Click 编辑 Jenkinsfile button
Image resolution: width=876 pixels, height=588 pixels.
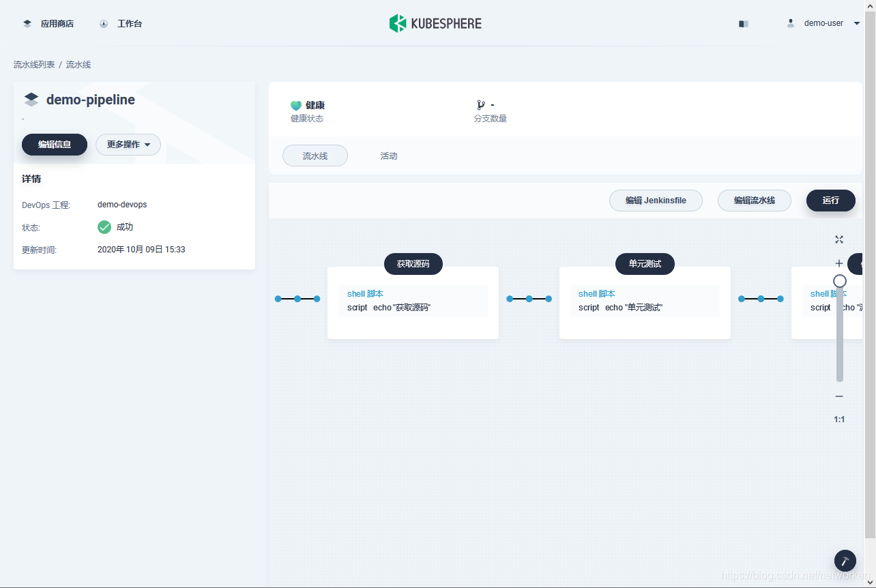pyautogui.click(x=656, y=201)
